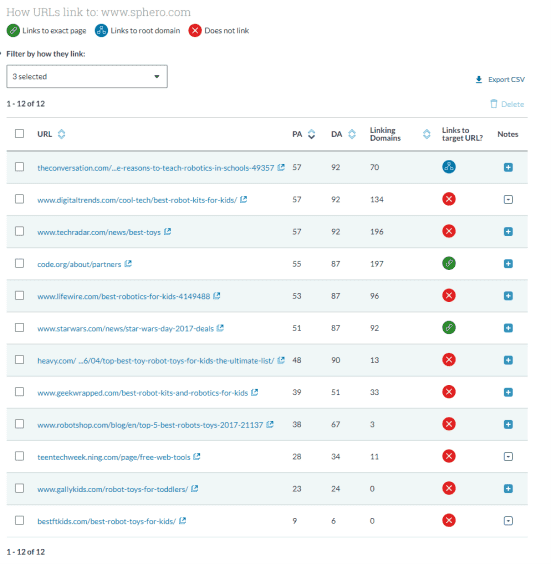The height and width of the screenshot is (564, 551).
Task: Click the Delete button
Action: tap(507, 104)
